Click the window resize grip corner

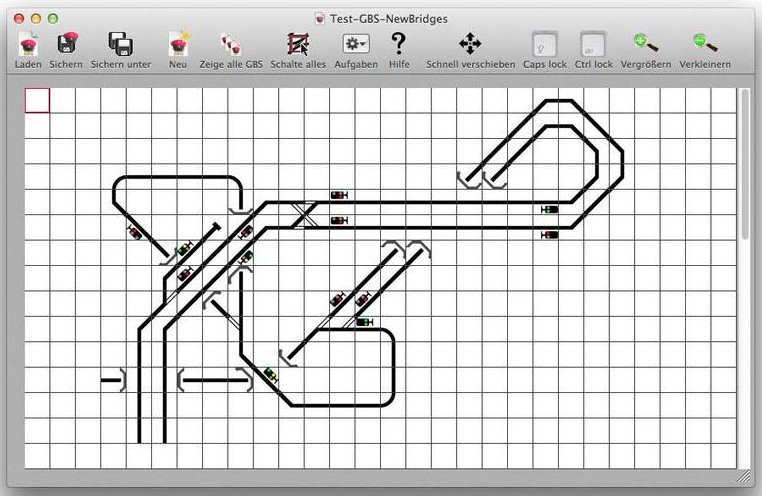[744, 477]
